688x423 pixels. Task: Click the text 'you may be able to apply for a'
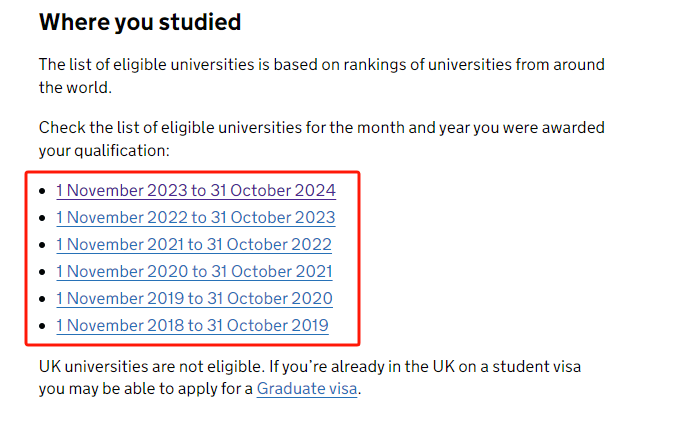click(x=146, y=389)
